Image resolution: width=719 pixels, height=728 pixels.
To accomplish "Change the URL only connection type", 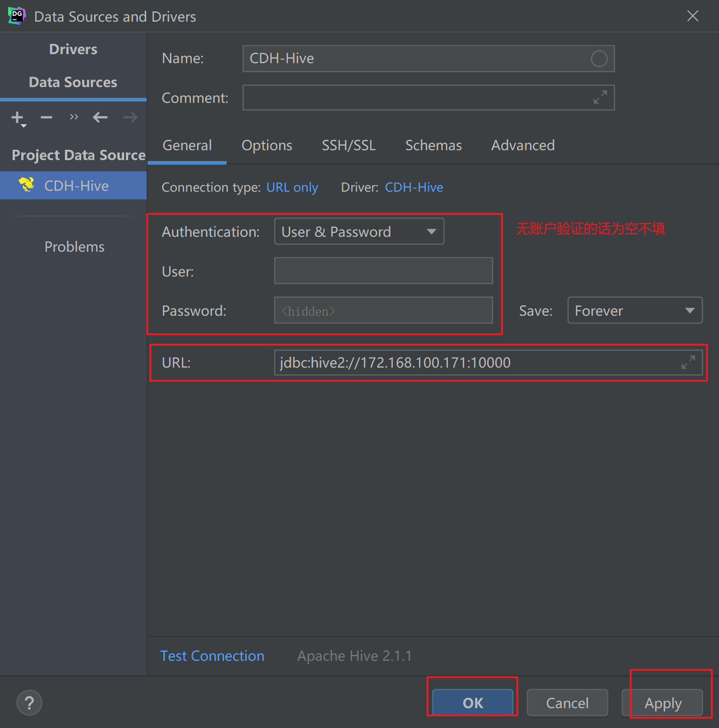I will coord(292,187).
